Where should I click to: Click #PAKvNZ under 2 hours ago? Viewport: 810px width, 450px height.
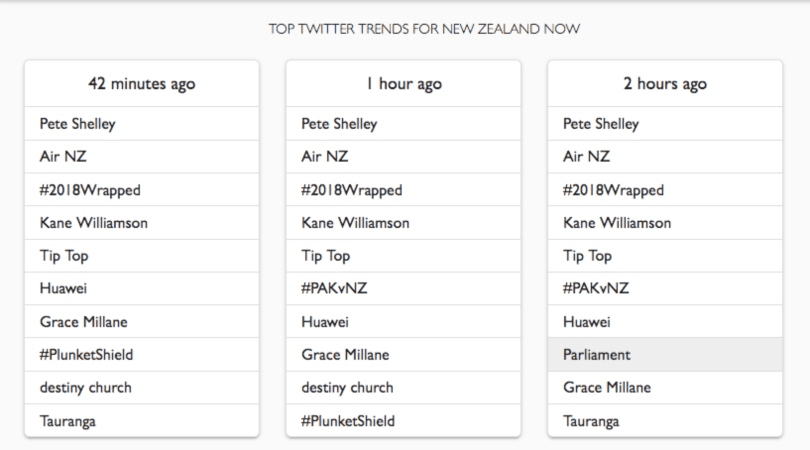coord(597,289)
